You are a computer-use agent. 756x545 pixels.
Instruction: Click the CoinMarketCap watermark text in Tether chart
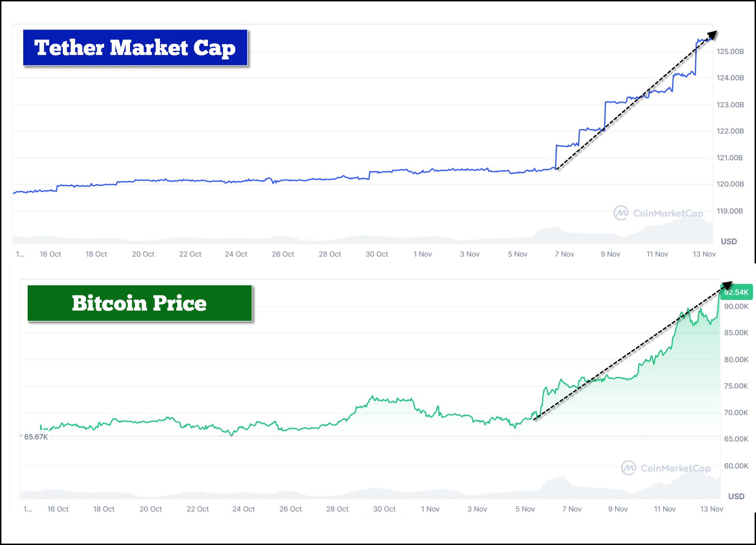point(668,213)
